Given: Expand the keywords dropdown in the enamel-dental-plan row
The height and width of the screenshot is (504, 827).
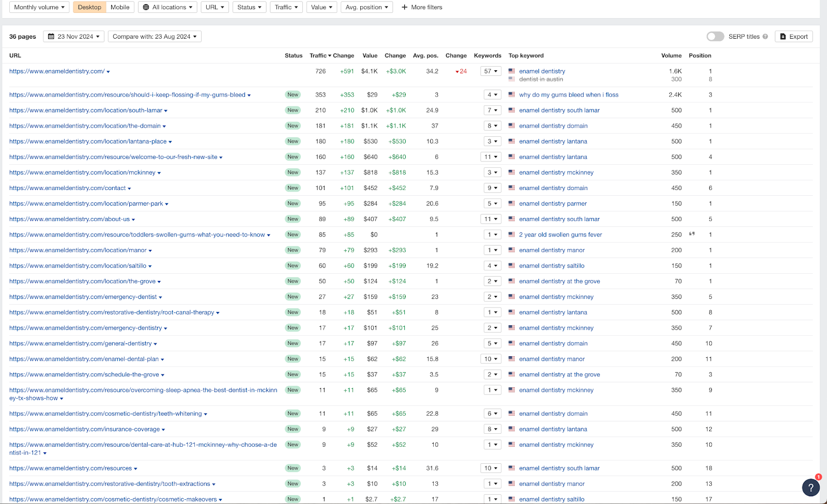Looking at the screenshot, I should 491,359.
